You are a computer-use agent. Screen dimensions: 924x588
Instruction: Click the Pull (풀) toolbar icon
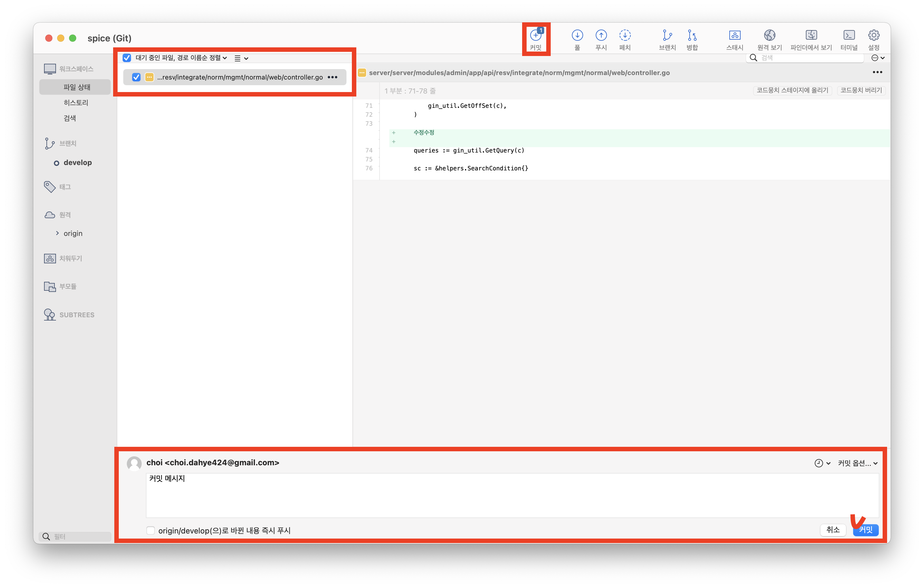point(577,35)
